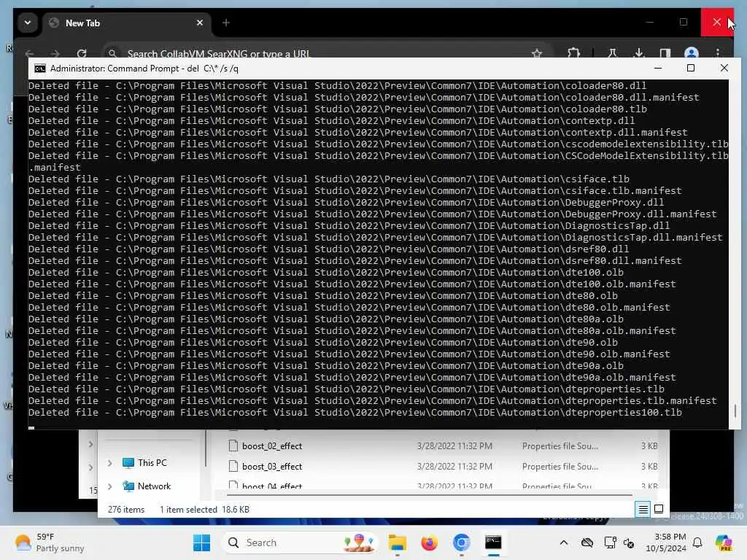Switch File Explorer to details view
This screenshot has width=747, height=560.
tap(643, 510)
